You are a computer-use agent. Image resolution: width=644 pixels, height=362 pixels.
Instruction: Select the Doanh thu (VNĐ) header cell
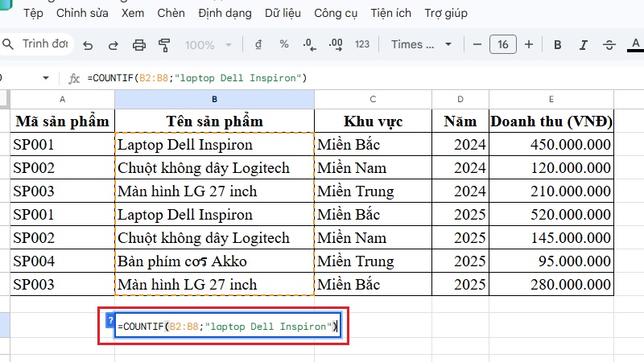coord(551,121)
